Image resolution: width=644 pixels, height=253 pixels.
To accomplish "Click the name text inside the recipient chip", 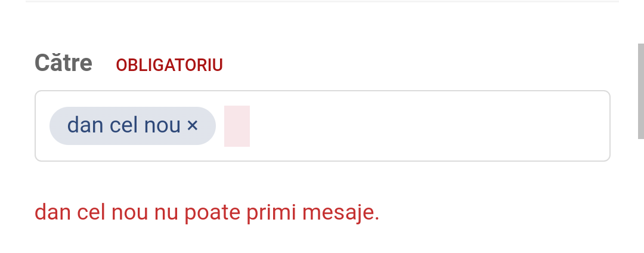I will click(123, 126).
